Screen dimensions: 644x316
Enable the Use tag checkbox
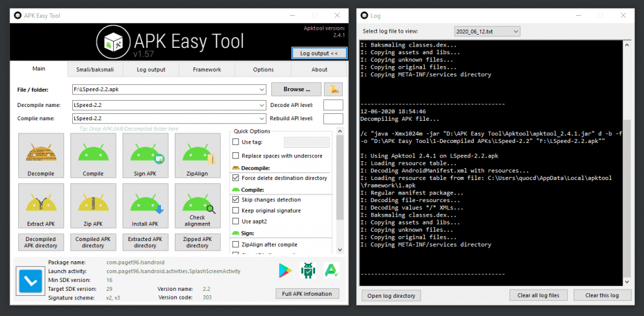point(236,142)
